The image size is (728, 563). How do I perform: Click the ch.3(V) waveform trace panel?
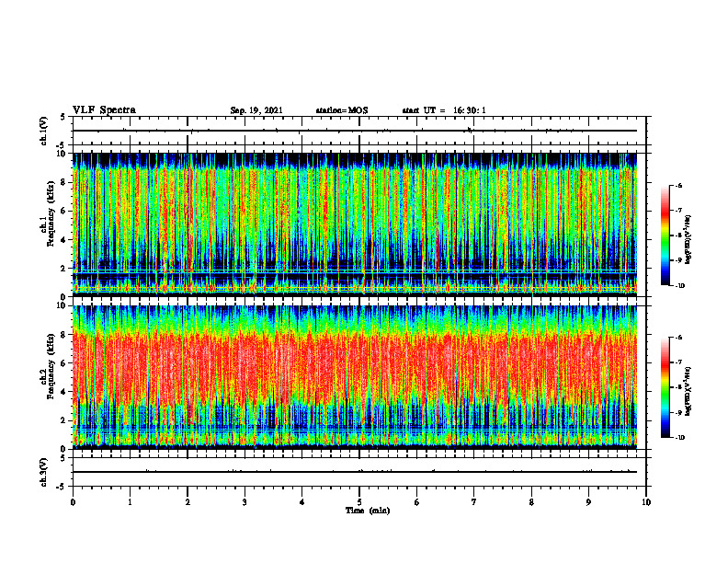click(x=359, y=472)
